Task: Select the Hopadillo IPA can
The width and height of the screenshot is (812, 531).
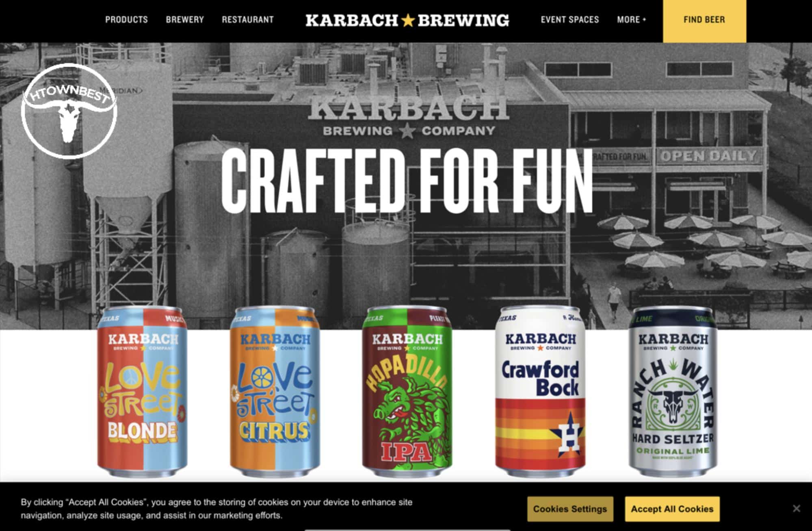Action: pyautogui.click(x=407, y=391)
